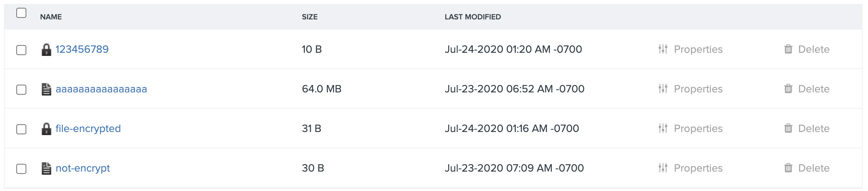The height and width of the screenshot is (191, 868).
Task: Sort by the Name column header
Action: coord(51,17)
